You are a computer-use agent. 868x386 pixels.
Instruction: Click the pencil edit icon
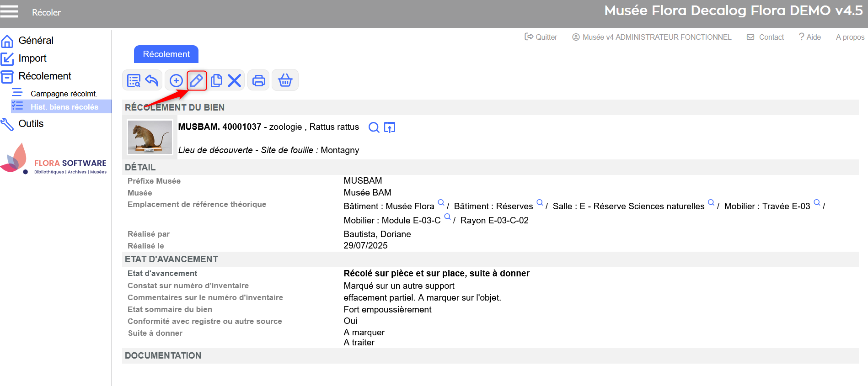click(196, 81)
